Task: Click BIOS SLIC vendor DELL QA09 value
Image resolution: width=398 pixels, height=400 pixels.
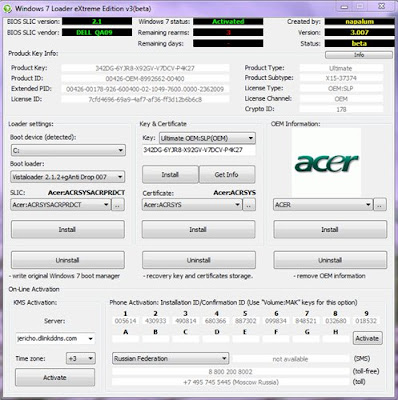Action: tap(97, 33)
